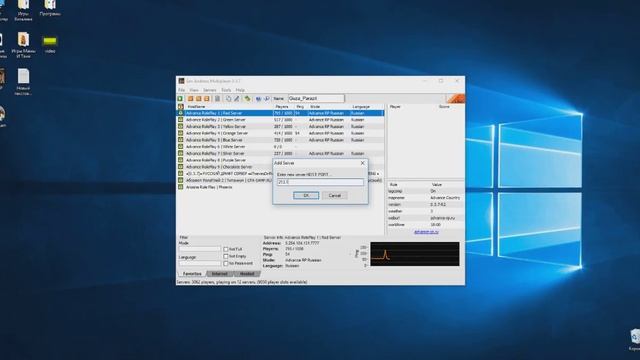Switch to the Internet tab

coord(220,274)
